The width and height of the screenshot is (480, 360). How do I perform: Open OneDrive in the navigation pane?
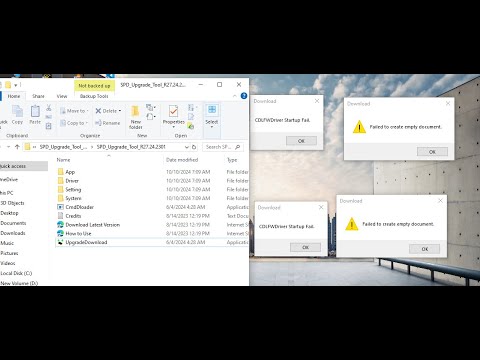point(9,179)
